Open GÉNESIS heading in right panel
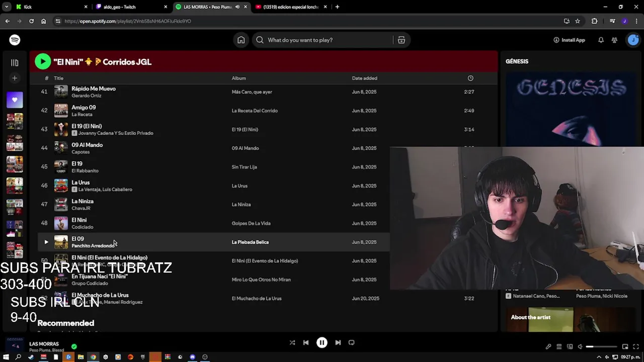Viewport: 644px width, 362px height. [x=517, y=61]
